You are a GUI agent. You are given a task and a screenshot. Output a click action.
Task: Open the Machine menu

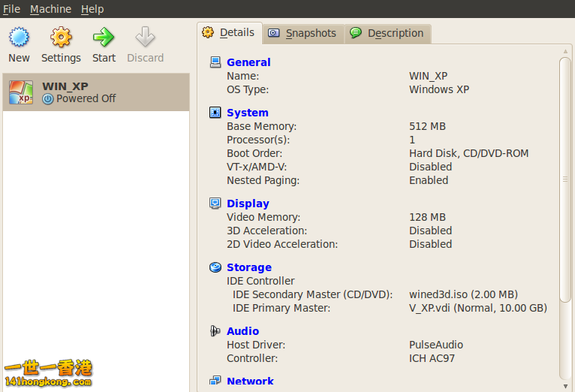[x=50, y=9]
